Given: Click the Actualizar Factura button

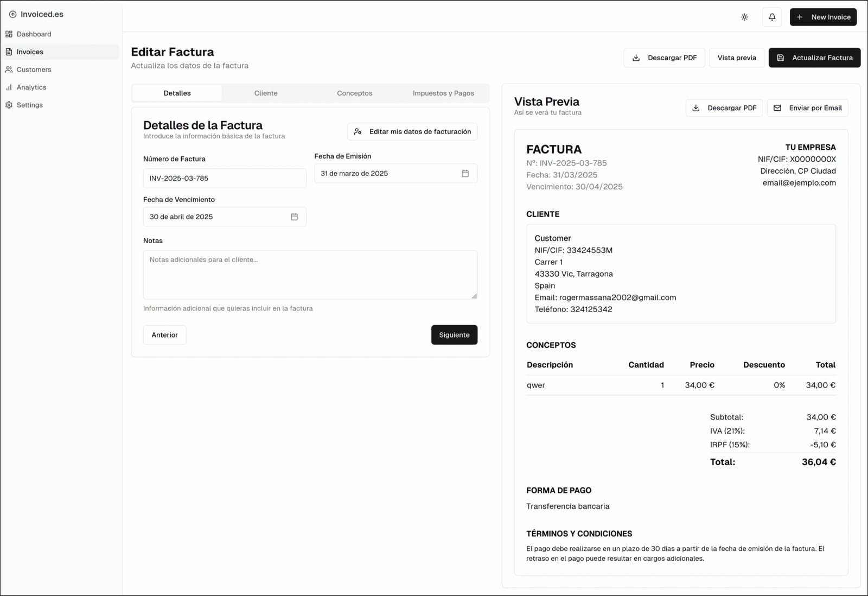Looking at the screenshot, I should coord(814,58).
